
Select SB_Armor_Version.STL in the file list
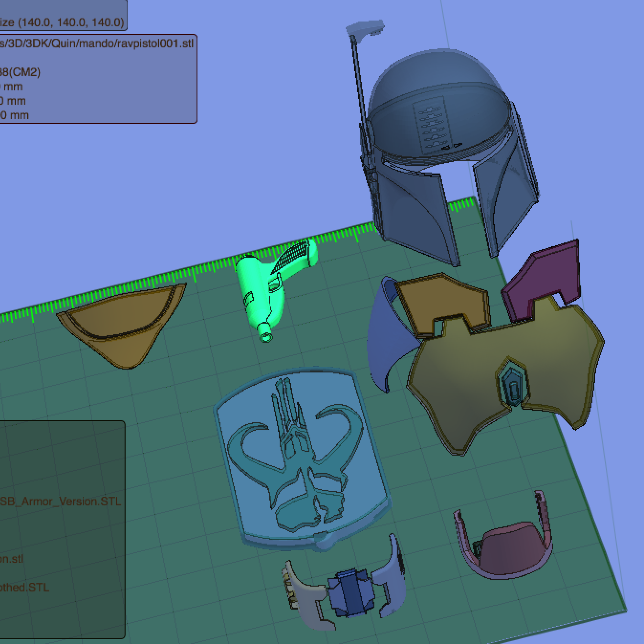click(x=60, y=502)
